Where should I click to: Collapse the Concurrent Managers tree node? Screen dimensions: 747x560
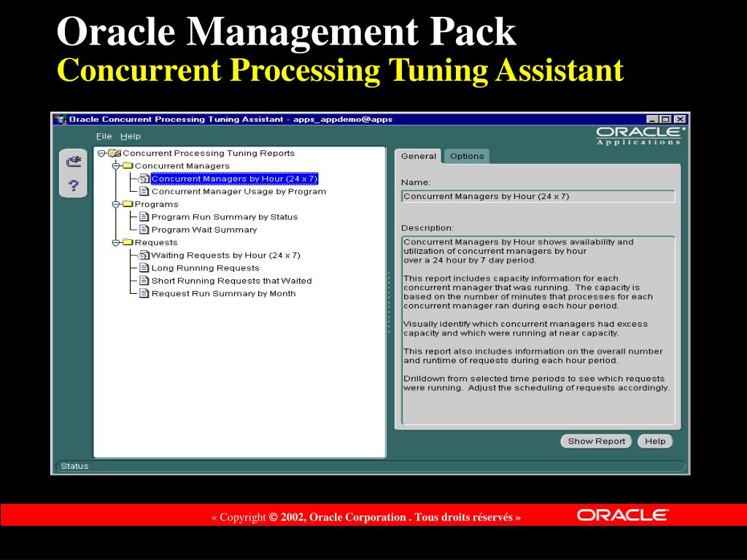tap(116, 166)
